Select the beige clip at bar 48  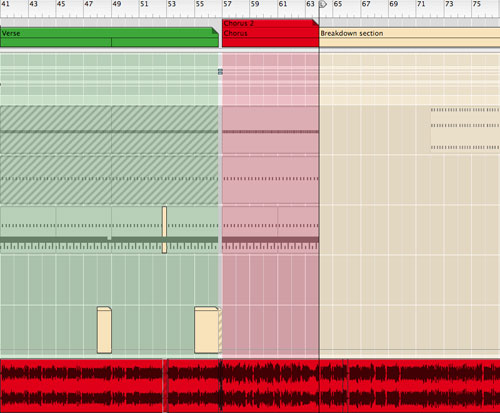pos(104,330)
